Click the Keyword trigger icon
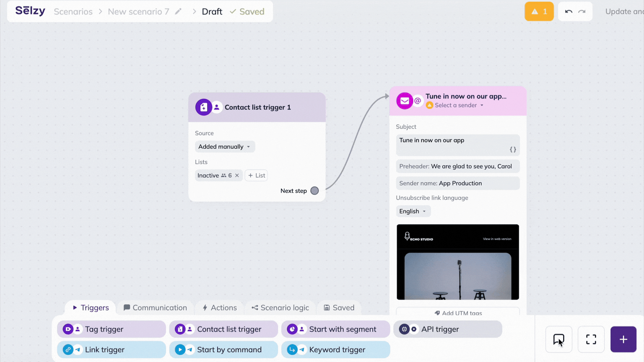The width and height of the screenshot is (644, 362). point(292,349)
